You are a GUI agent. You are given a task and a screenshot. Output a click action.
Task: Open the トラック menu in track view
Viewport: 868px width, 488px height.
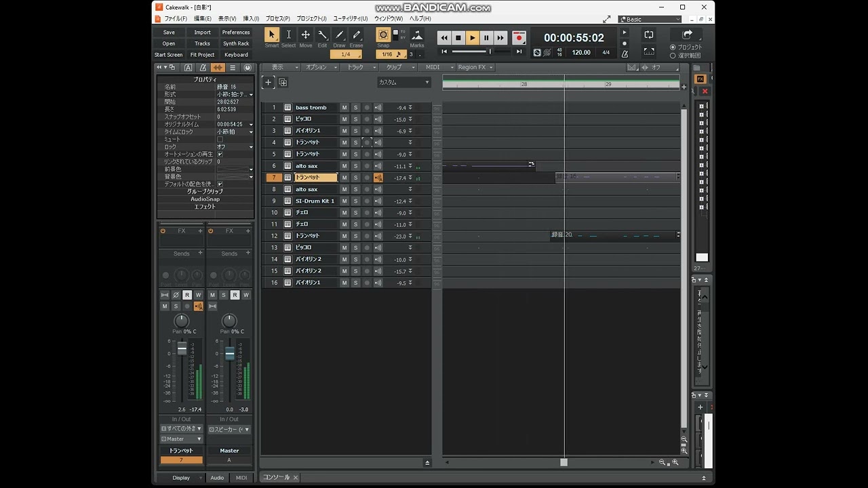tap(359, 67)
